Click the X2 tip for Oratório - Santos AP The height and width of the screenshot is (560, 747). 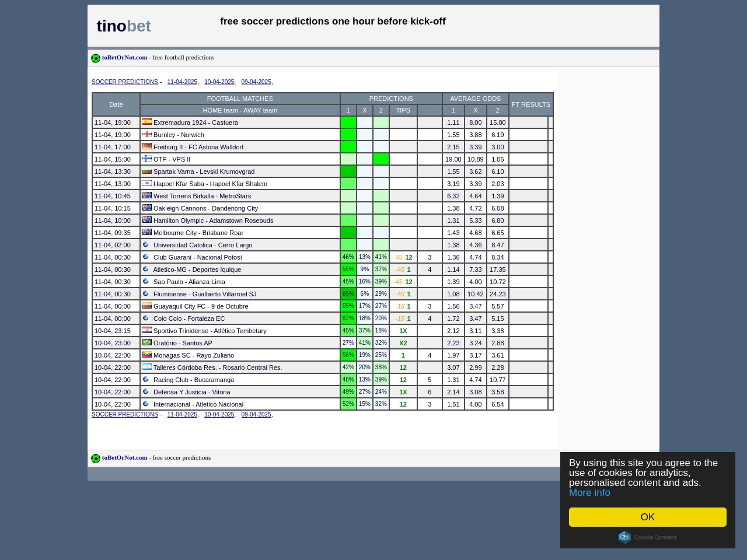click(x=403, y=343)
